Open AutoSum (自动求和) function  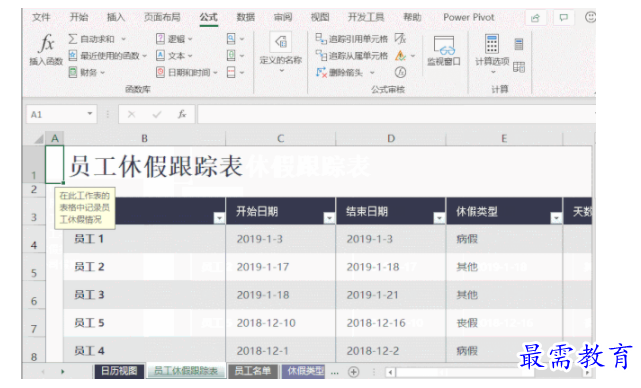point(97,39)
